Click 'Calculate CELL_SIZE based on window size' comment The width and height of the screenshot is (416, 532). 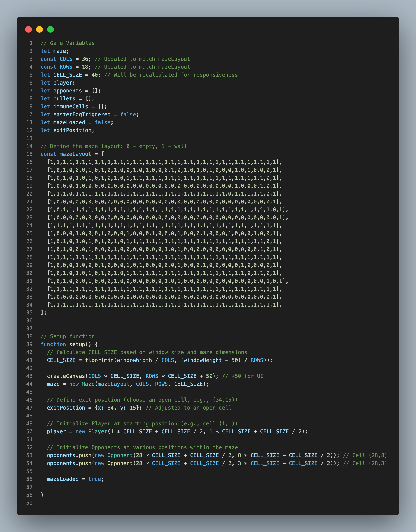point(147,352)
